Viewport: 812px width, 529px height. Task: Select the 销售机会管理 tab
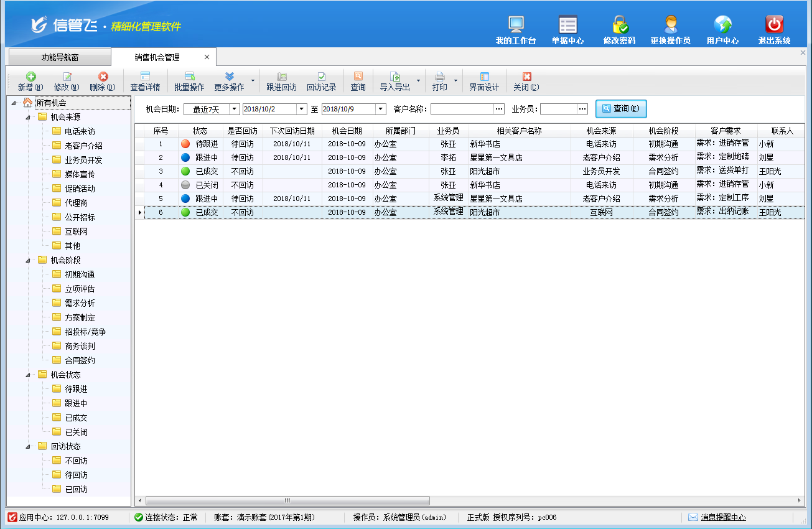pyautogui.click(x=157, y=57)
